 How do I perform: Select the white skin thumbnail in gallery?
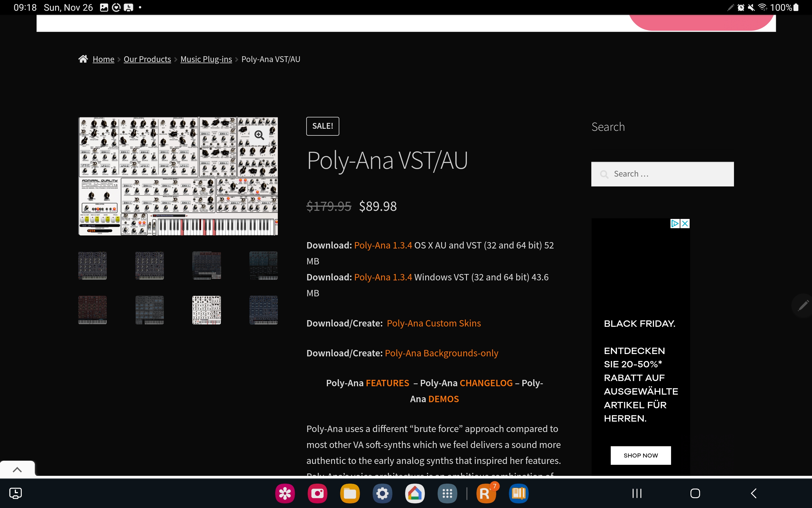click(x=206, y=310)
